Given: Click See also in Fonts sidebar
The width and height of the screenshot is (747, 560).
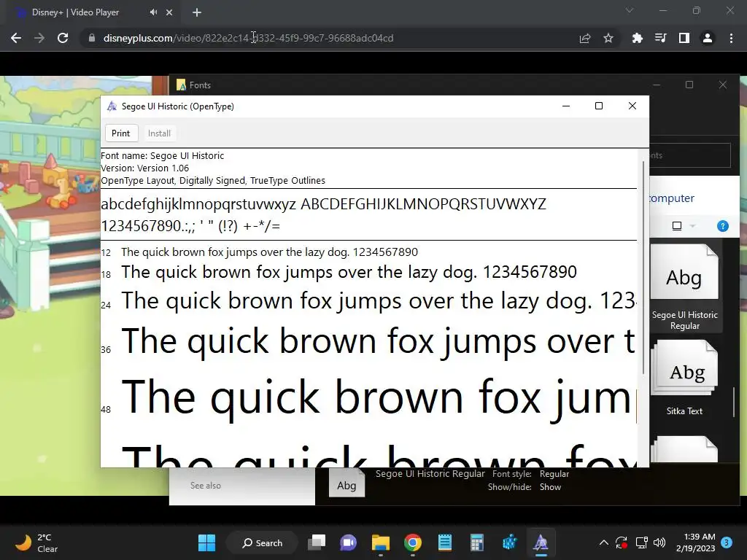Looking at the screenshot, I should pos(205,485).
